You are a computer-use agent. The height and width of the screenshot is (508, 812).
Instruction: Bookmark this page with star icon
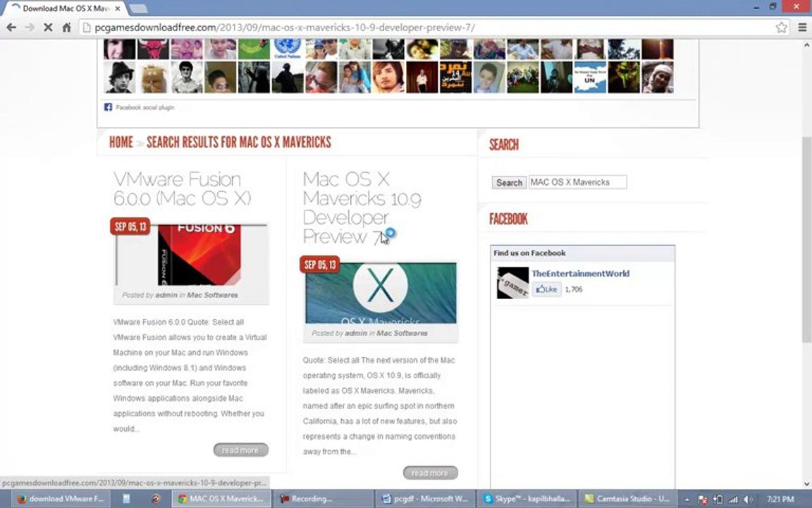[781, 28]
